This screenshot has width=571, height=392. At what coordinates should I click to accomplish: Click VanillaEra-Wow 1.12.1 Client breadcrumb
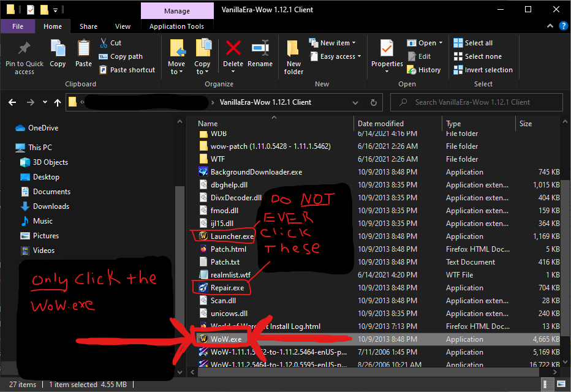[x=265, y=102]
